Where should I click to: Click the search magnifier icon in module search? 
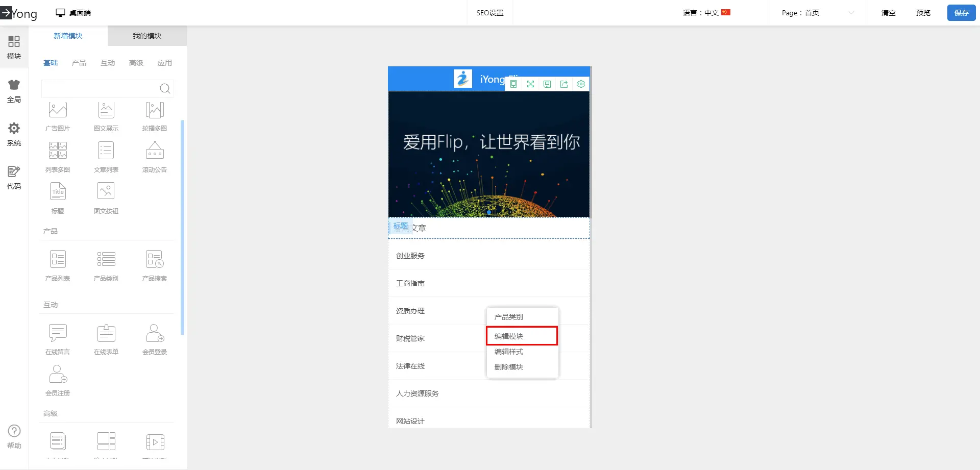[x=165, y=89]
